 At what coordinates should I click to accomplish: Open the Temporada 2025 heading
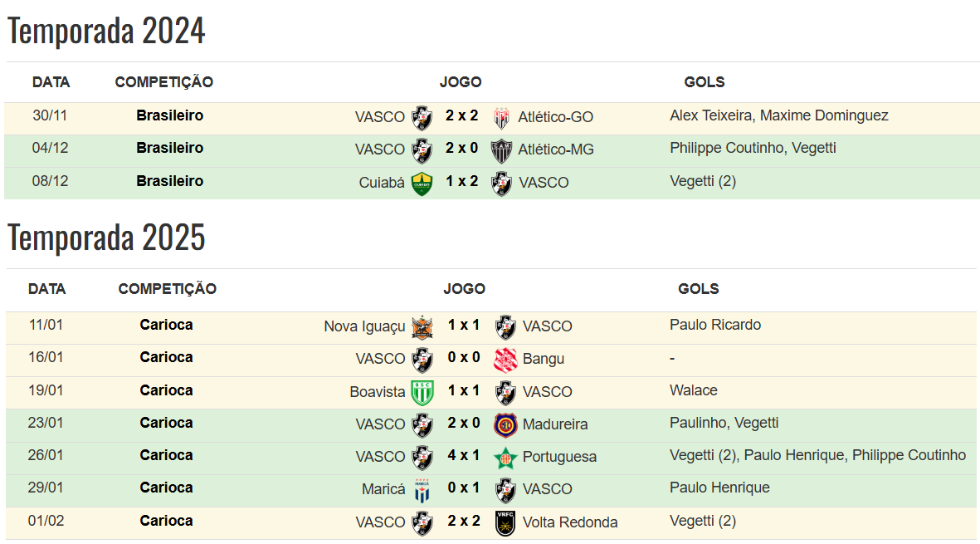coord(106,238)
